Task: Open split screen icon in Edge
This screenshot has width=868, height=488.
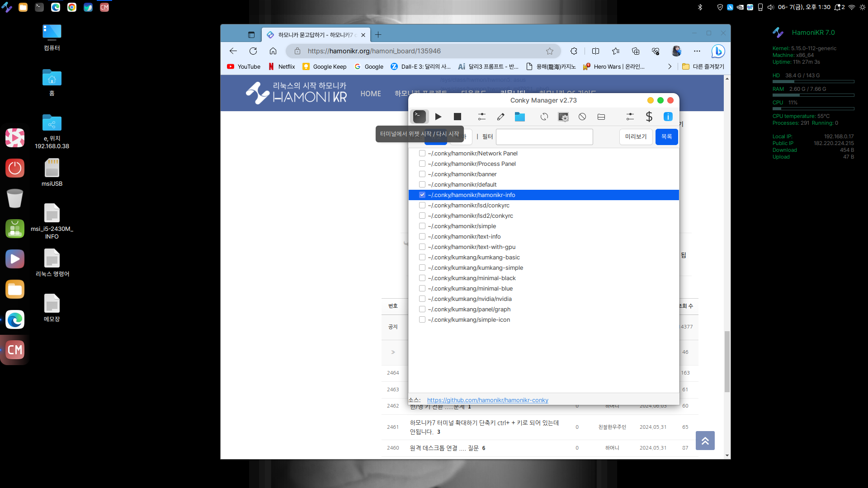Action: click(x=596, y=51)
